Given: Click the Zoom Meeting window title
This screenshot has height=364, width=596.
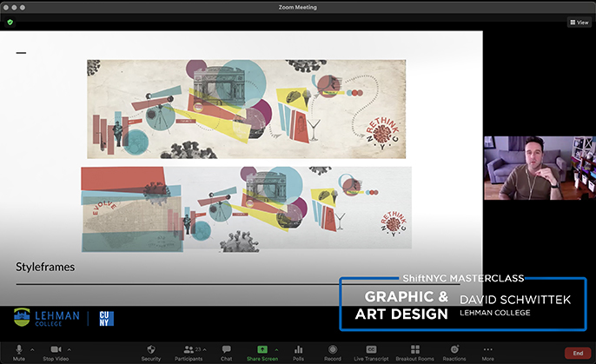Looking at the screenshot, I should click(298, 7).
